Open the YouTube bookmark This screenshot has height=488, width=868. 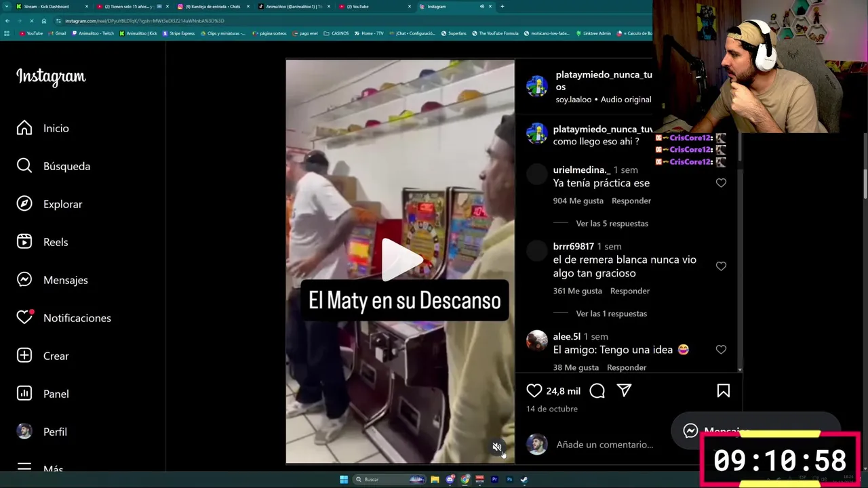coord(32,33)
